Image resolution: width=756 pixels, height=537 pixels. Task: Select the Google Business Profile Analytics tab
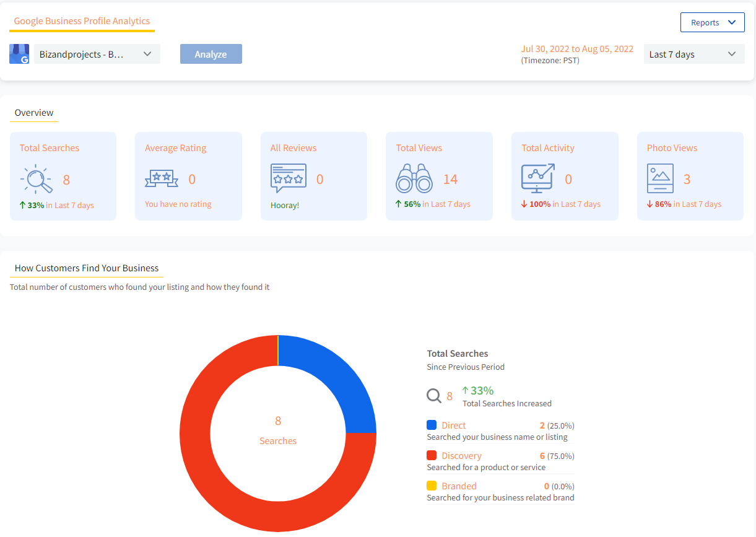(82, 21)
